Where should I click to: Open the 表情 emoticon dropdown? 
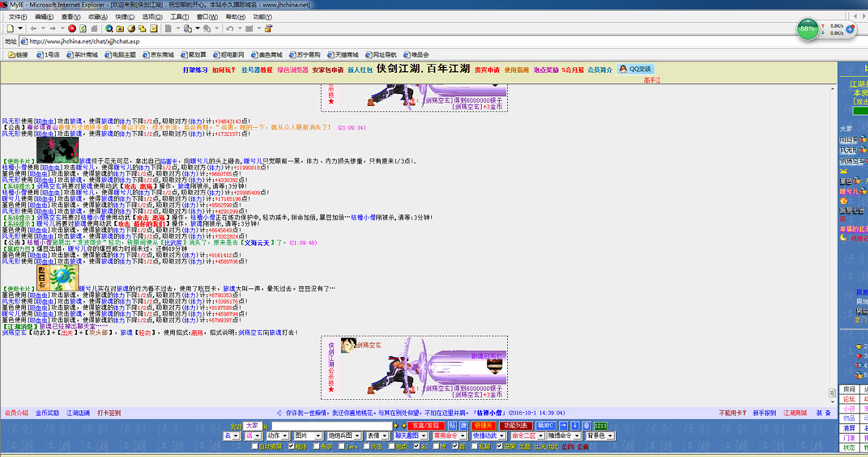[377, 436]
